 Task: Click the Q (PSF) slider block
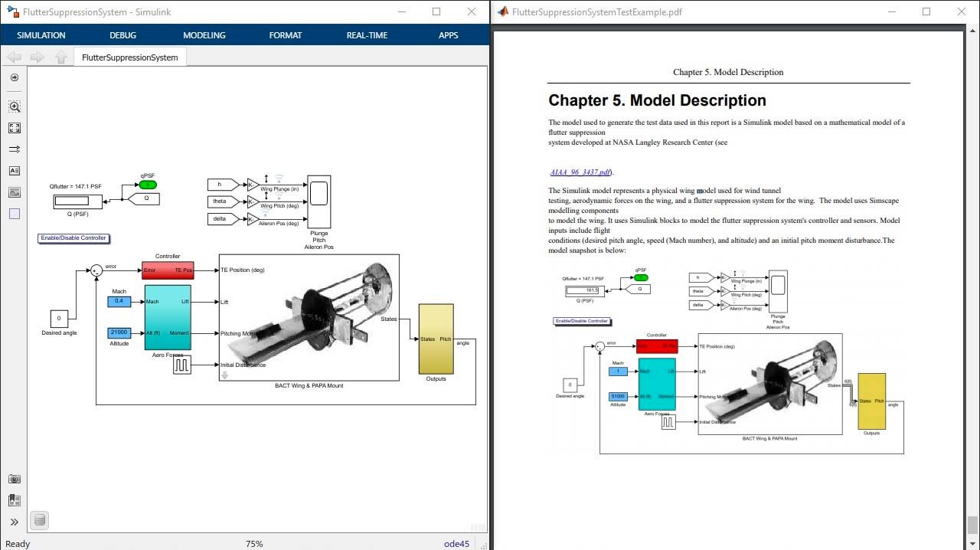pyautogui.click(x=77, y=201)
